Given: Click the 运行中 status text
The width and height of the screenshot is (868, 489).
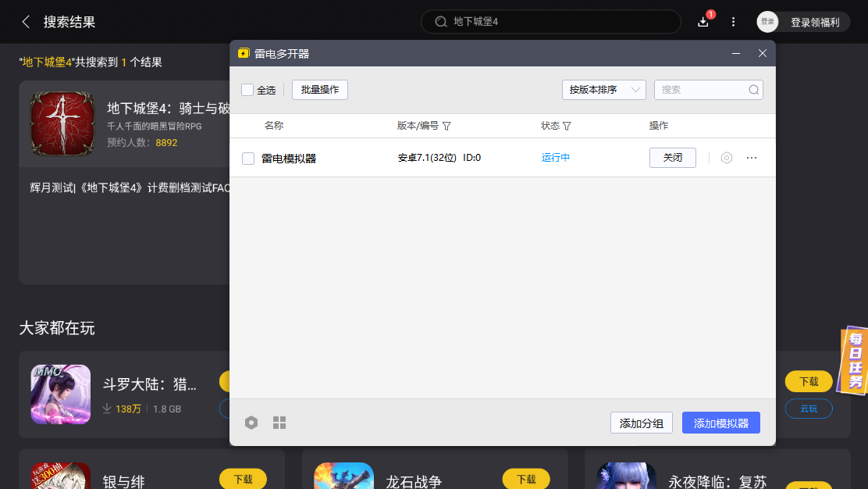Looking at the screenshot, I should point(555,158).
